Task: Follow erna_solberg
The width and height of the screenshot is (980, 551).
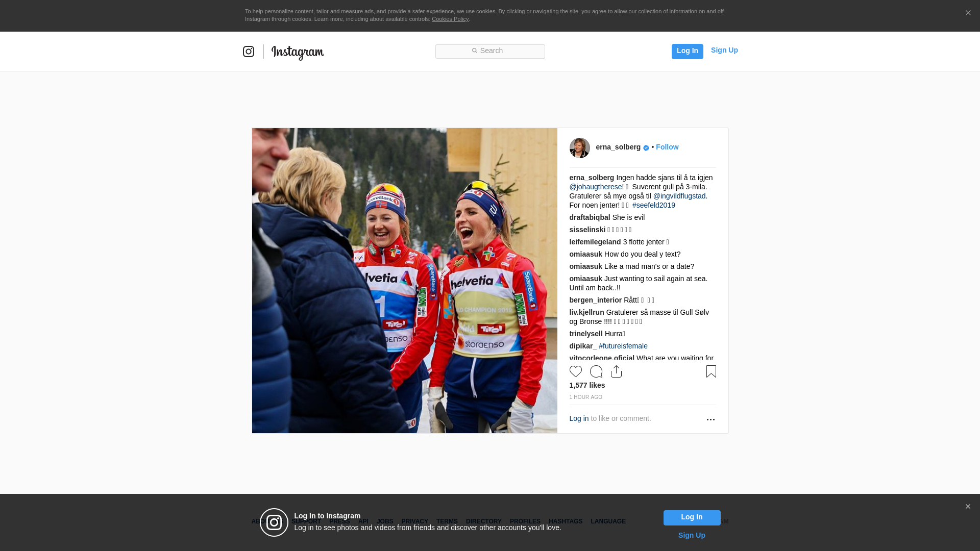Action: [x=667, y=147]
